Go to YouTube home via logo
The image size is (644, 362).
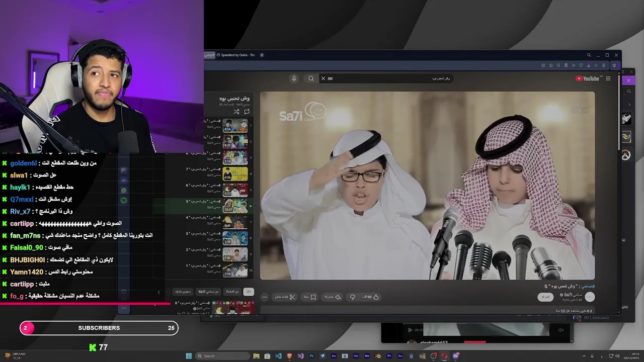(588, 78)
